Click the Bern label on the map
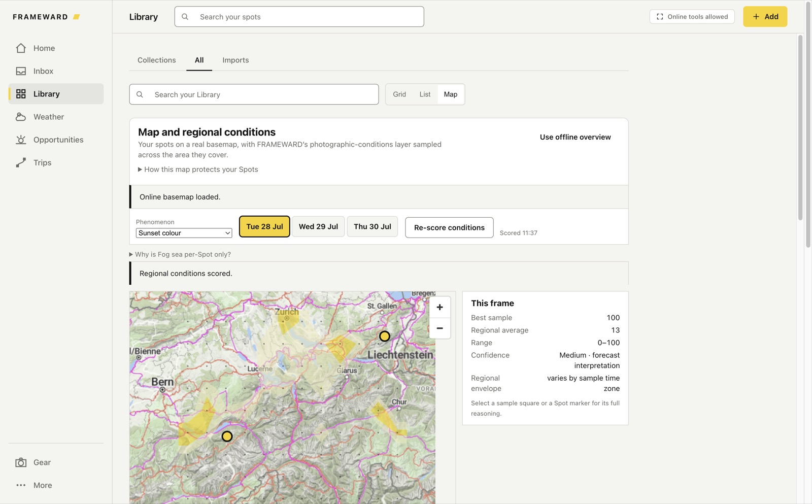This screenshot has width=812, height=504. click(x=162, y=382)
